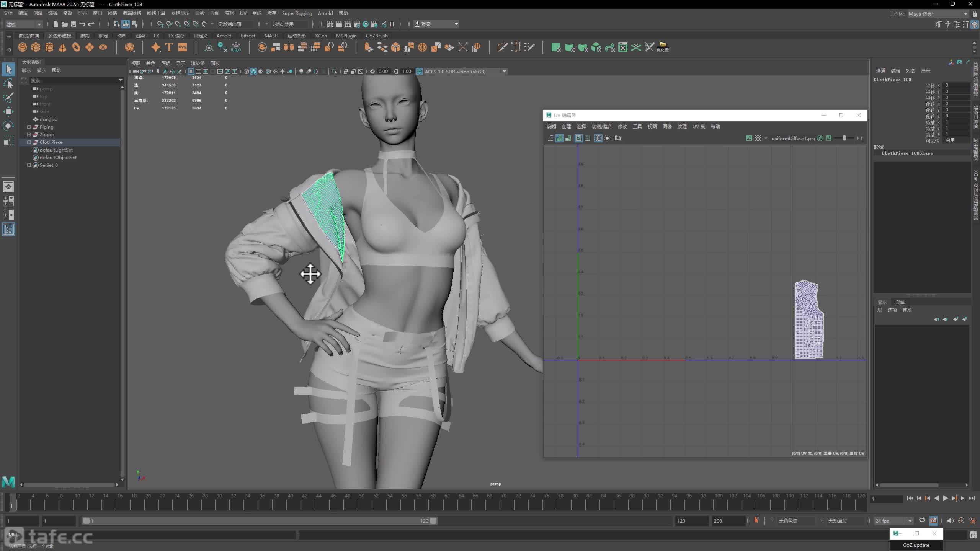Open the 登录 account dropdown
This screenshot has width=980, height=551.
(x=436, y=24)
